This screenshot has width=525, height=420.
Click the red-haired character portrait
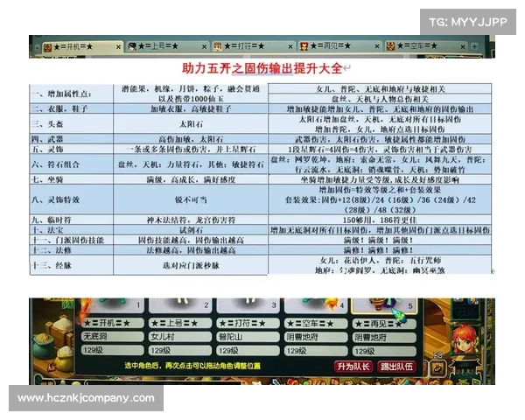point(465,339)
